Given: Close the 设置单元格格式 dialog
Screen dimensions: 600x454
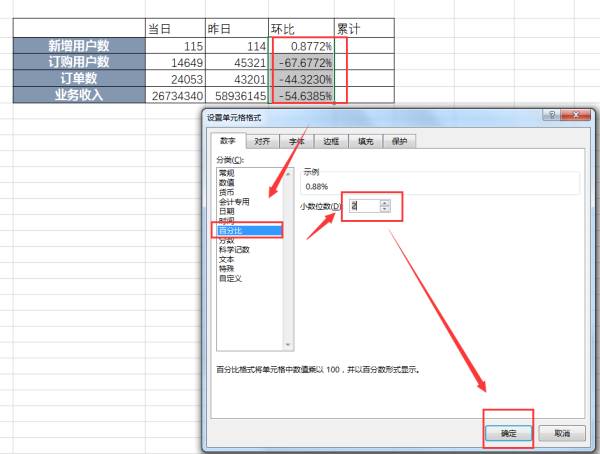Looking at the screenshot, I should pos(576,115).
